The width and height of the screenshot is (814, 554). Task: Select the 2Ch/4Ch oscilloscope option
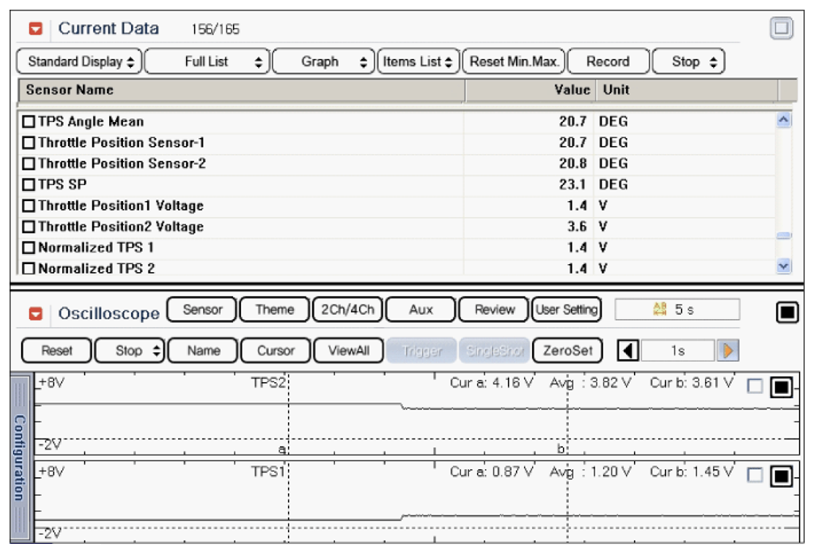(347, 310)
